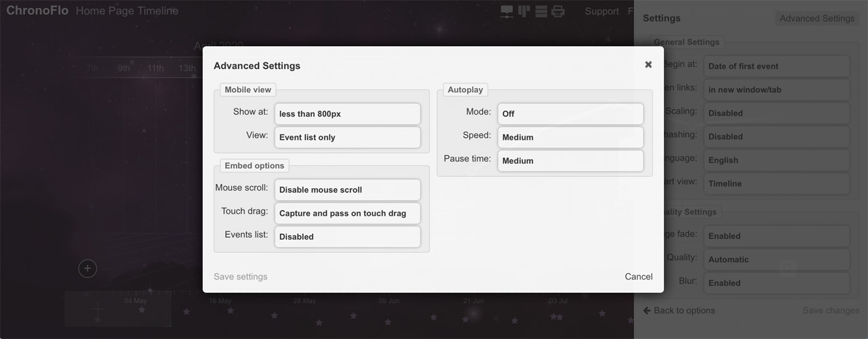Click the 03 Jul date marker
Viewport: 868px width, 339px height.
[558, 300]
